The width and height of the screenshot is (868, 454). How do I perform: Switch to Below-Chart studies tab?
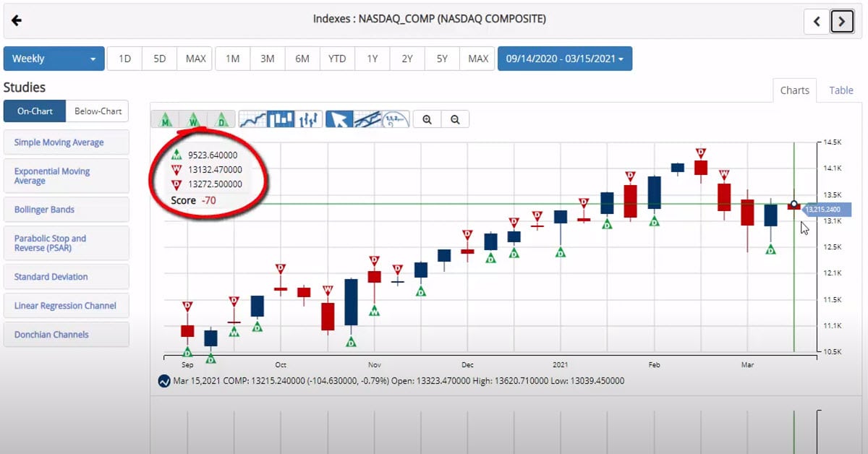[98, 111]
